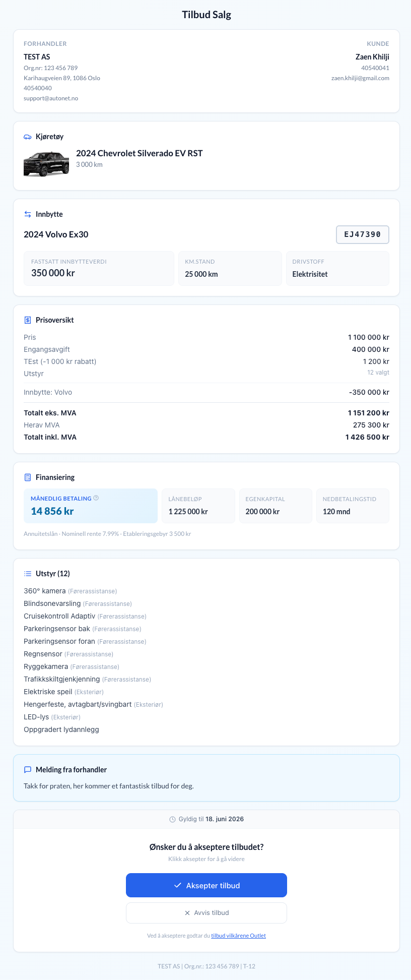Accept the offer with Aksepter tilbud
This screenshot has height=980, width=411.
[207, 885]
